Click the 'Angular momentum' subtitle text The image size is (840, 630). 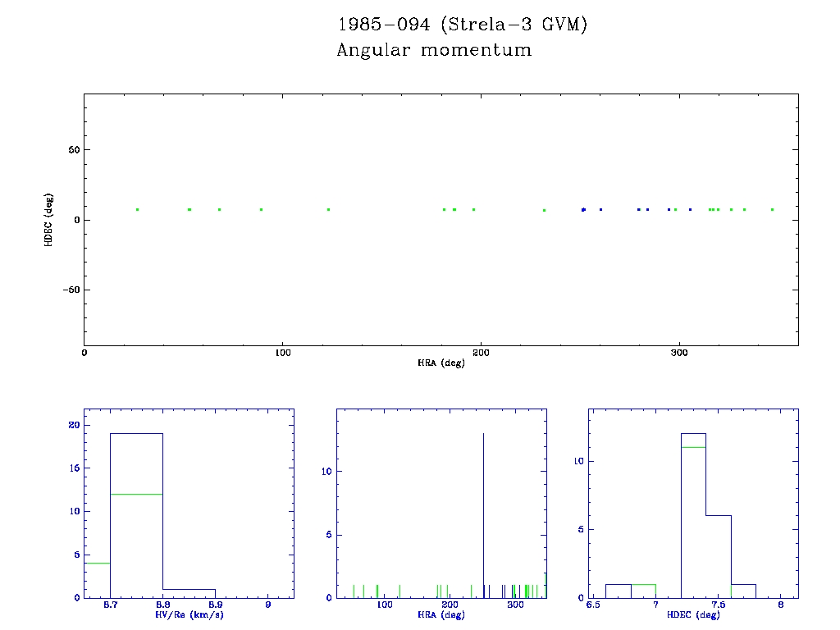[434, 50]
